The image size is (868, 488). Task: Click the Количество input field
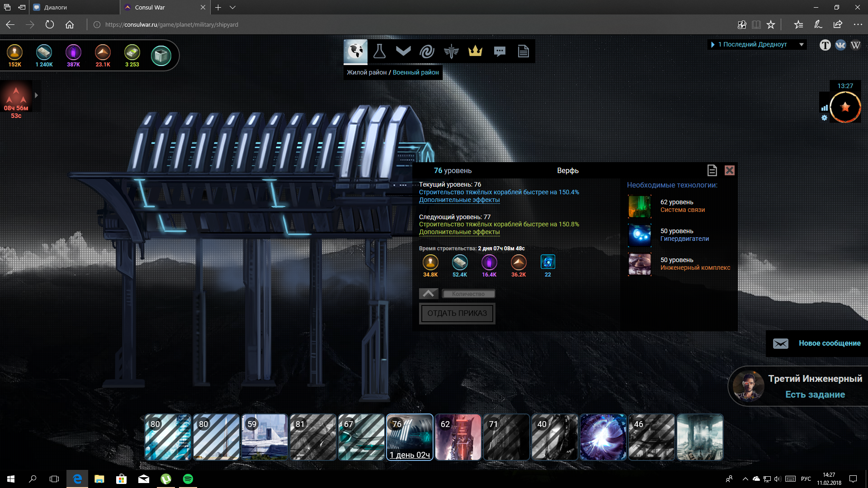(468, 294)
